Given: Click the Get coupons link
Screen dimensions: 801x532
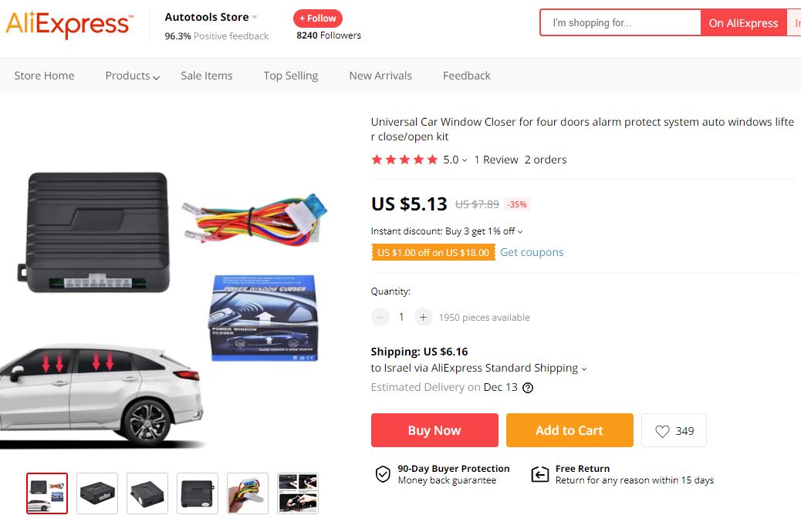Looking at the screenshot, I should (x=532, y=252).
